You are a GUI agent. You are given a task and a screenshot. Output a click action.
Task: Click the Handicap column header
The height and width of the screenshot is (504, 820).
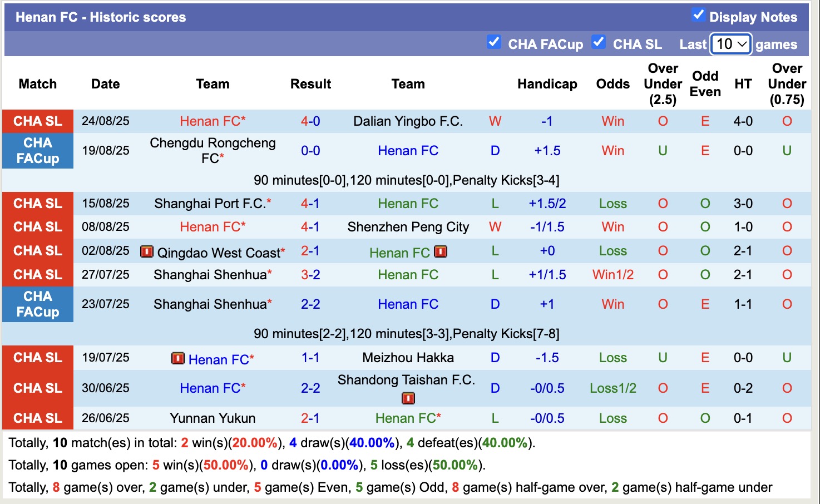pyautogui.click(x=547, y=84)
